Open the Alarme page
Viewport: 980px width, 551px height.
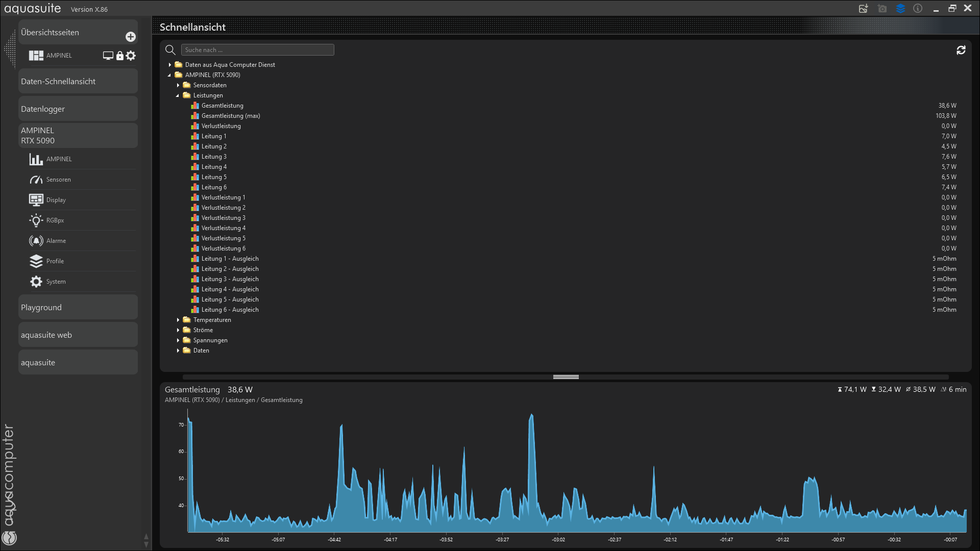[56, 241]
